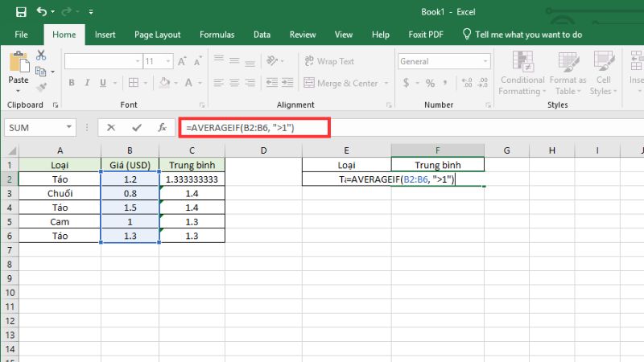The height and width of the screenshot is (362, 644).
Task: Toggle Italic formatting button
Action: pyautogui.click(x=89, y=83)
